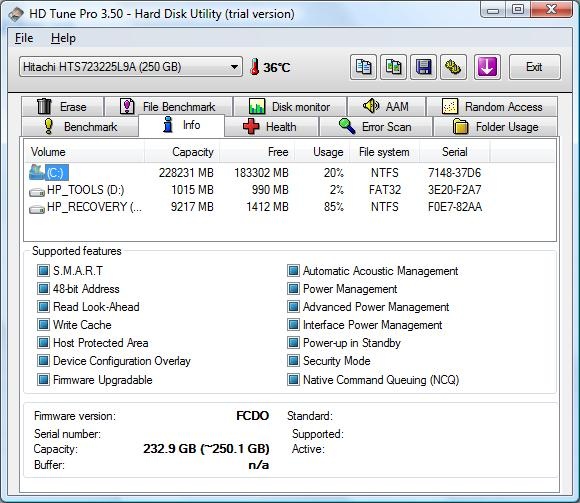Click the File Benchmark tab document icon
Screen dimensions: 580x503
[127, 106]
